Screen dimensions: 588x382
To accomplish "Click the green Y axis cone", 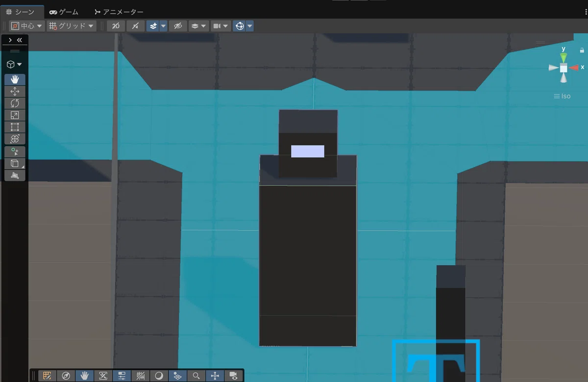I will click(563, 57).
